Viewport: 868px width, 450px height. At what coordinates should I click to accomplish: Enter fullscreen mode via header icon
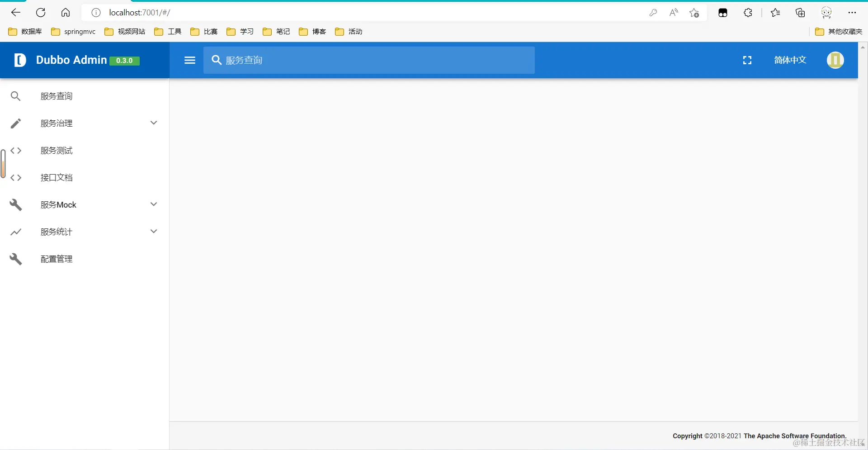pos(747,60)
